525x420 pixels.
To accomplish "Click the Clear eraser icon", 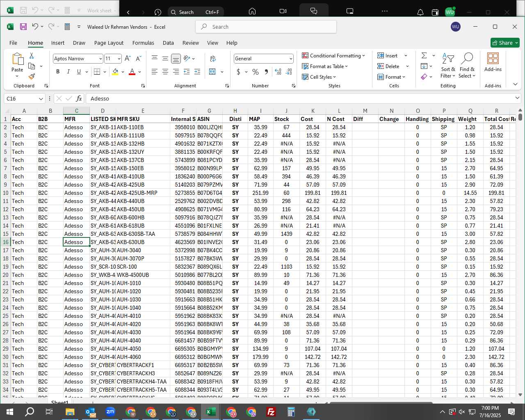I will tap(424, 77).
